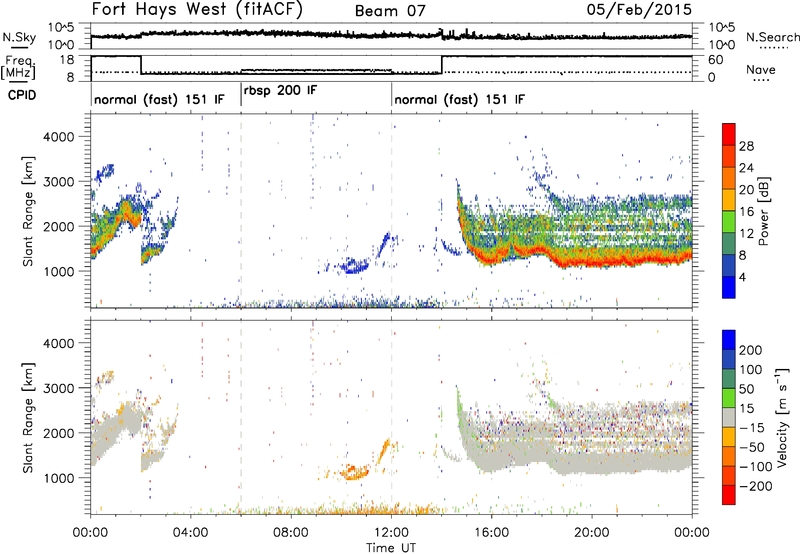The height and width of the screenshot is (554, 800).
Task: Click velocity colorbar tick value -200
Action: click(755, 486)
